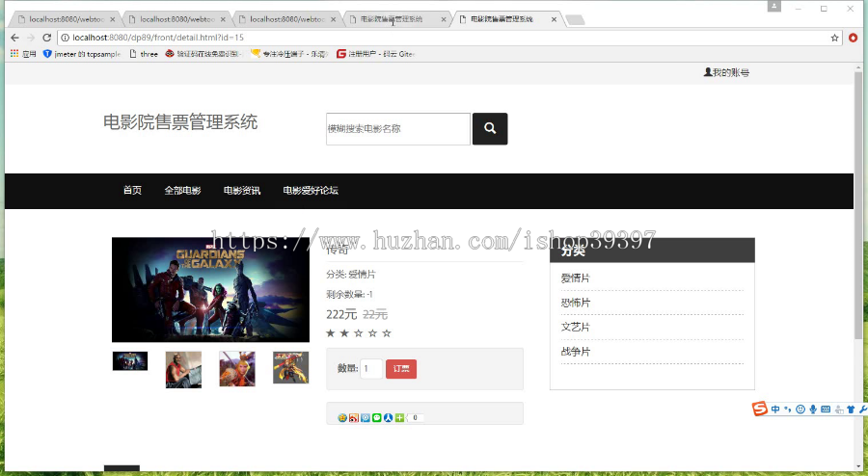This screenshot has height=476, width=868.
Task: Share via the blue Tencent Weibo icon
Action: [x=366, y=418]
